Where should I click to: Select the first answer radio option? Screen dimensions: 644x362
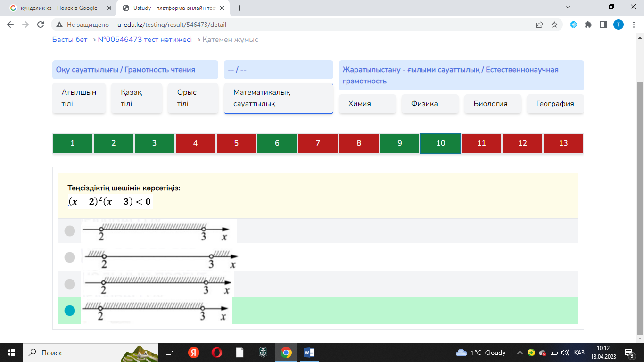[x=70, y=231]
